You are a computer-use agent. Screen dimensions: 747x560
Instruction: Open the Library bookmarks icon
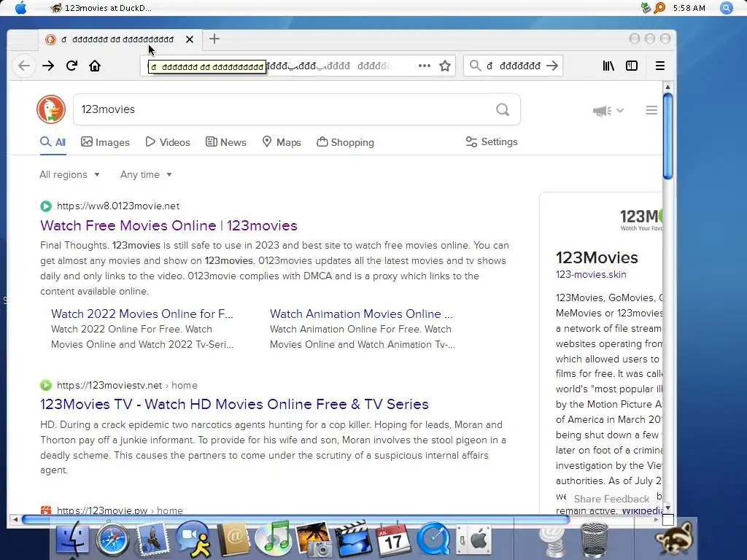(608, 66)
